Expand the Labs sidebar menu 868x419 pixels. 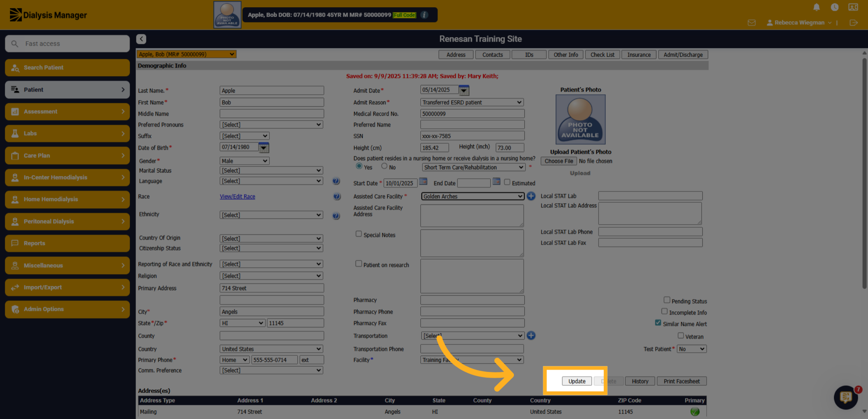tap(67, 133)
